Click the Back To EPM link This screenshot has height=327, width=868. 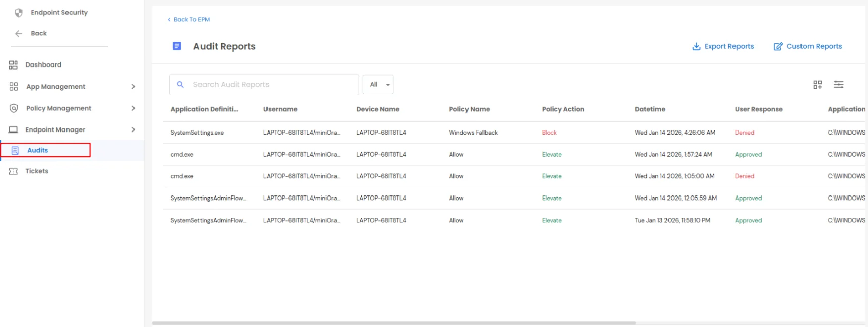(x=189, y=20)
